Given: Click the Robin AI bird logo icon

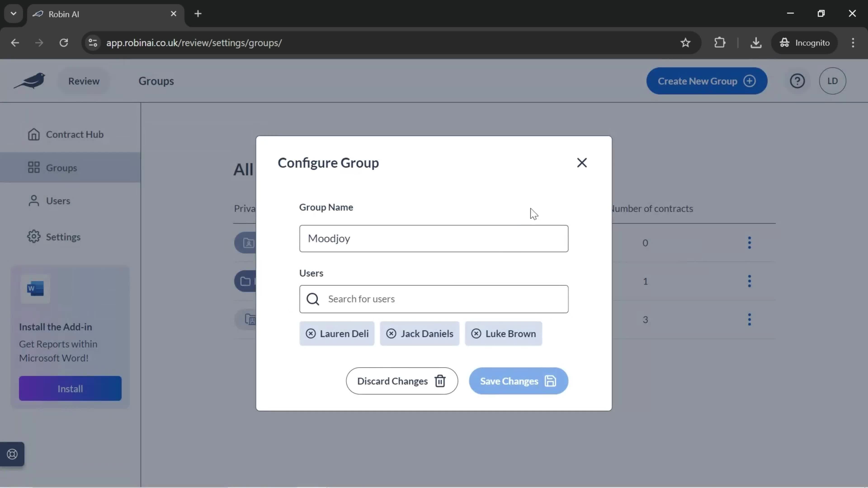Looking at the screenshot, I should pyautogui.click(x=30, y=80).
